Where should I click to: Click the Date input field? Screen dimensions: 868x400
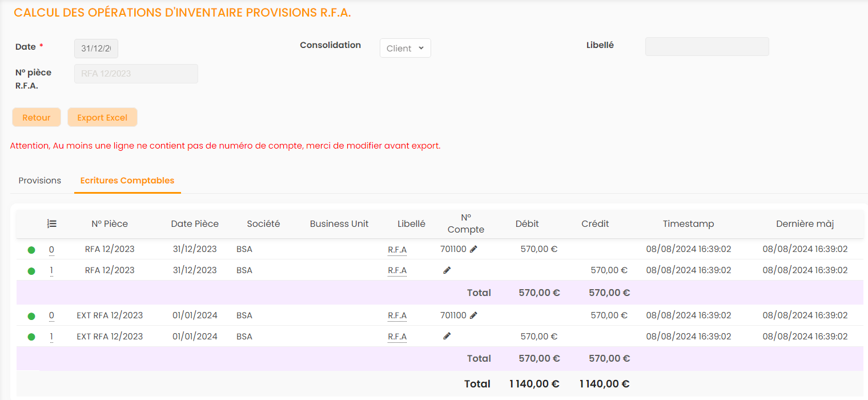96,49
